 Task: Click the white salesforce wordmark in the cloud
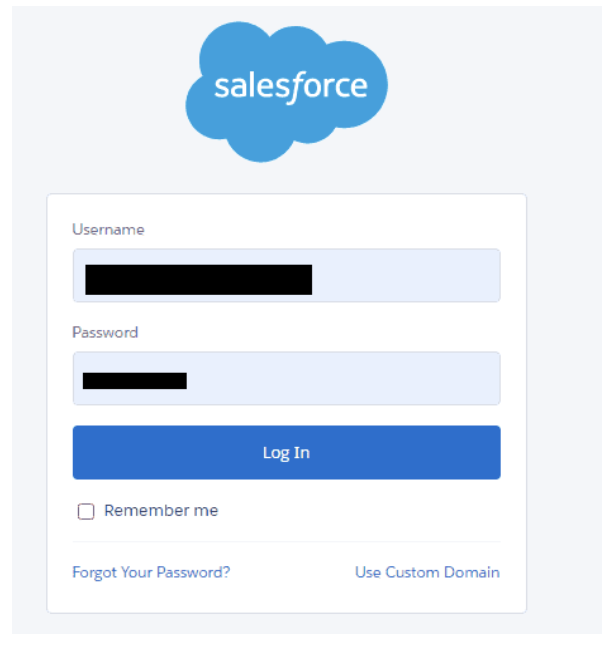coord(291,87)
